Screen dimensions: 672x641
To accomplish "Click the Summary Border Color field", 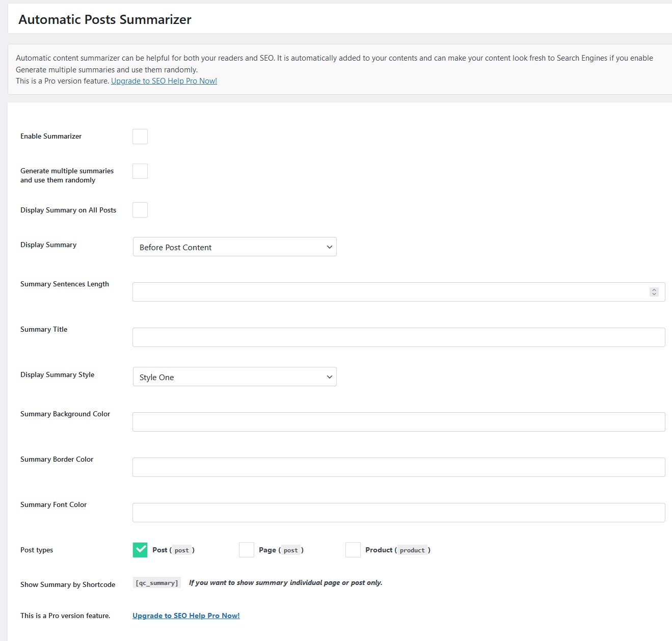I will [x=398, y=467].
